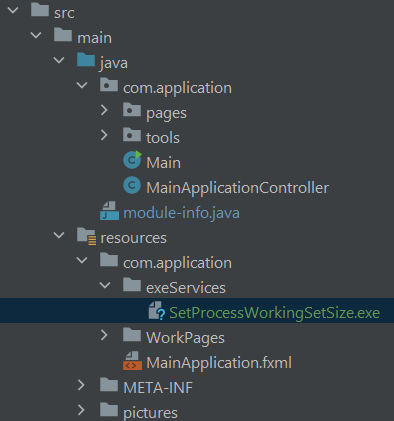Open module-info.java file
394x421 pixels.
(x=181, y=213)
